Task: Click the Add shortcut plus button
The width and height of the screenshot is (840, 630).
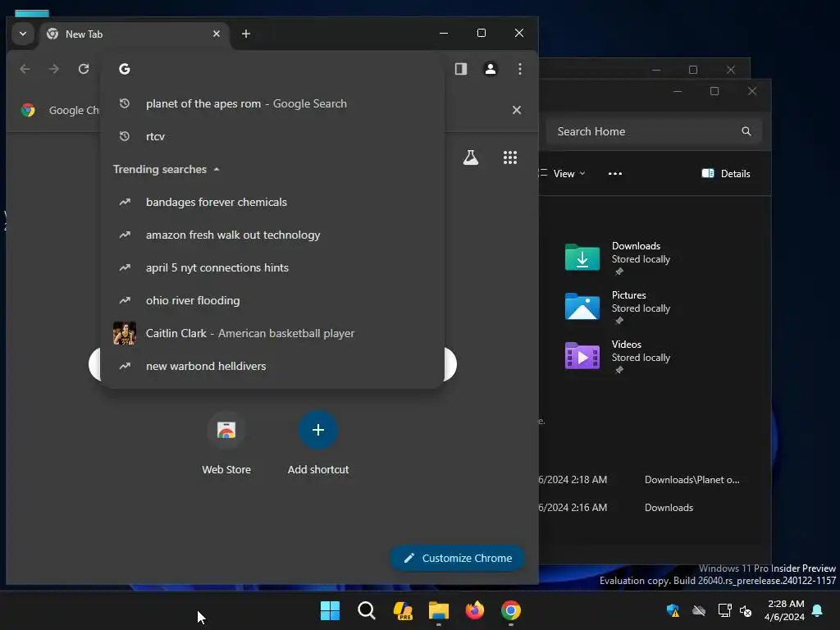Action: pos(318,430)
